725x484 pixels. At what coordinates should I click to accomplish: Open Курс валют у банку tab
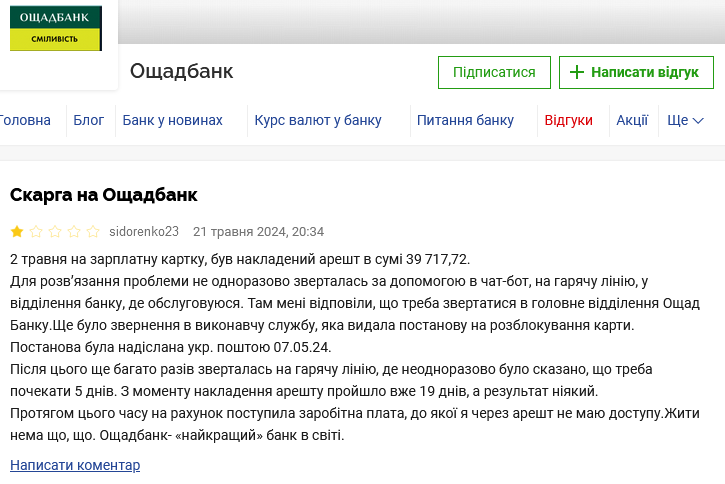318,120
